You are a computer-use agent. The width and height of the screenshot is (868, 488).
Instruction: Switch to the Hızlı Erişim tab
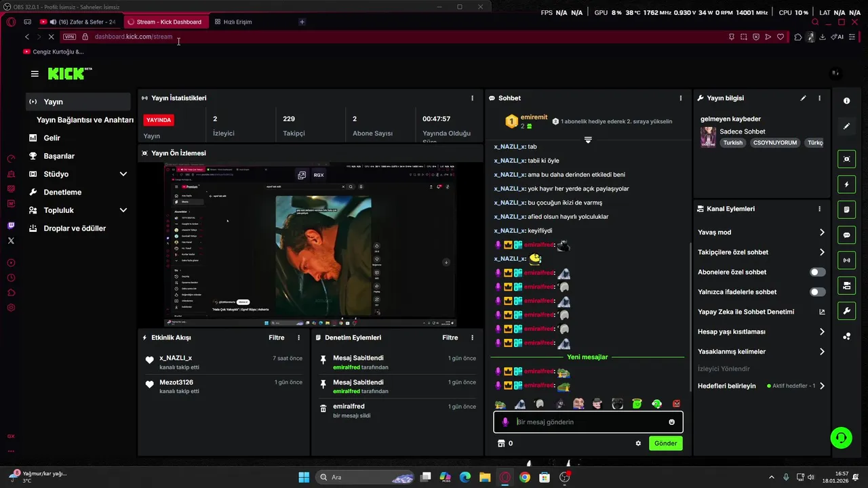(237, 22)
